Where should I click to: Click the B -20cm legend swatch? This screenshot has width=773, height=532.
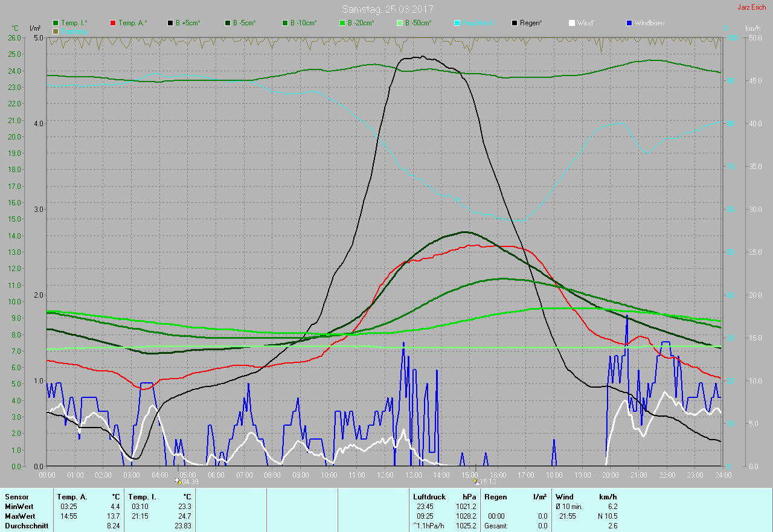click(x=342, y=23)
